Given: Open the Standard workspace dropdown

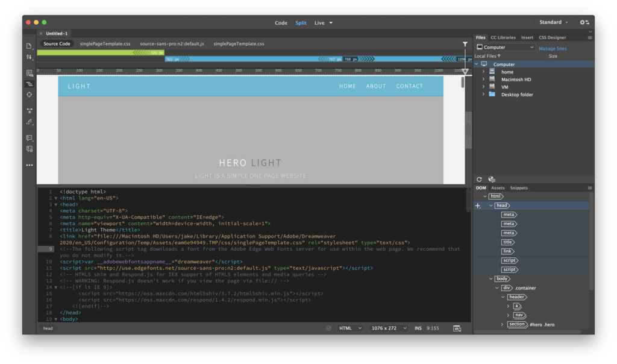Looking at the screenshot, I should click(x=553, y=22).
